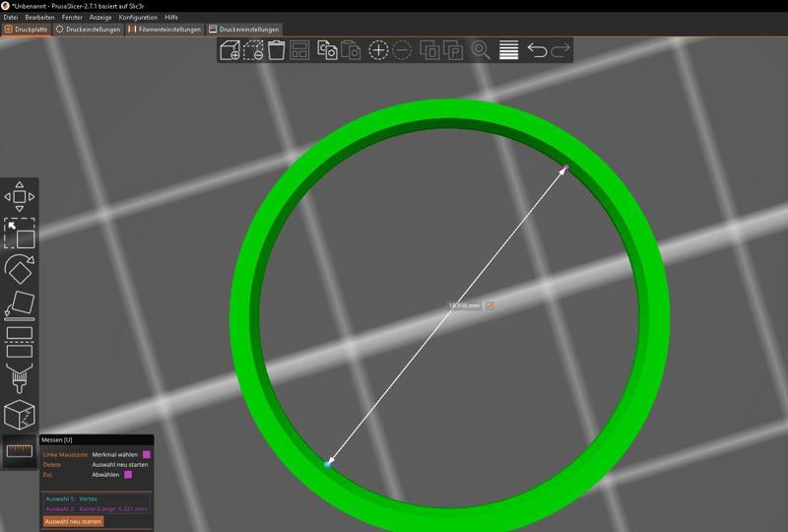Click the Add instance plus icon
Image resolution: width=788 pixels, height=532 pixels.
click(378, 50)
